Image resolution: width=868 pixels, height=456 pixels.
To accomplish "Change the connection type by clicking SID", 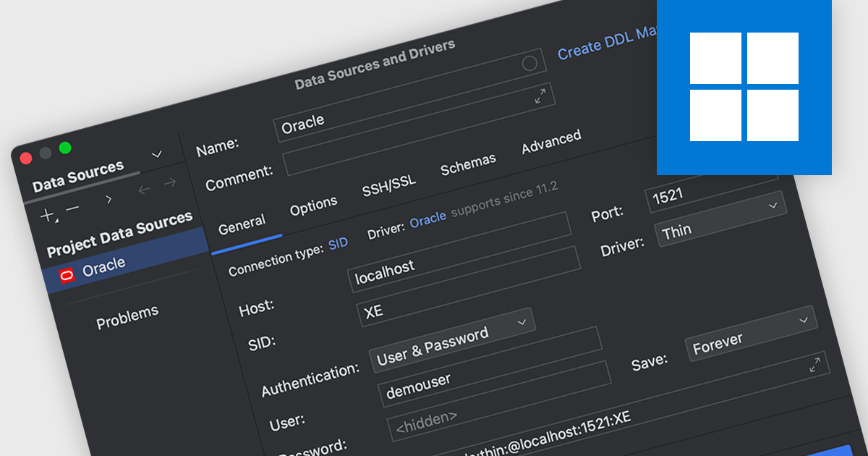I will click(339, 243).
